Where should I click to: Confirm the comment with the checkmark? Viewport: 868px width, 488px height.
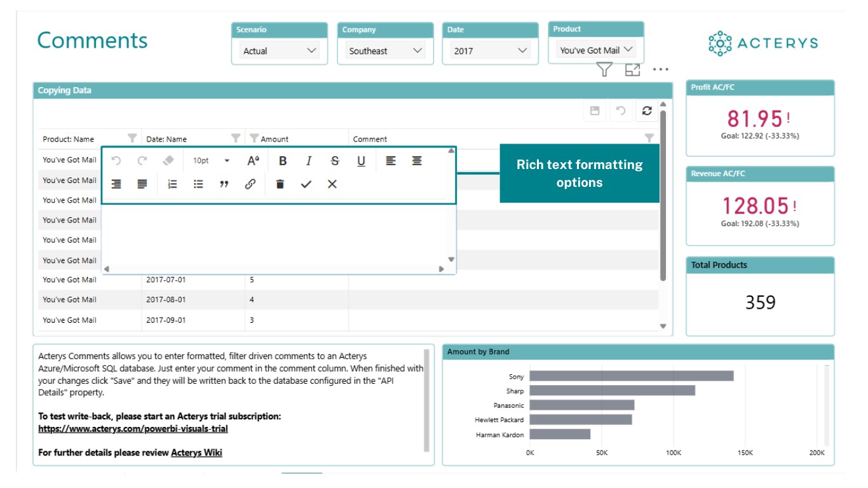coord(306,184)
